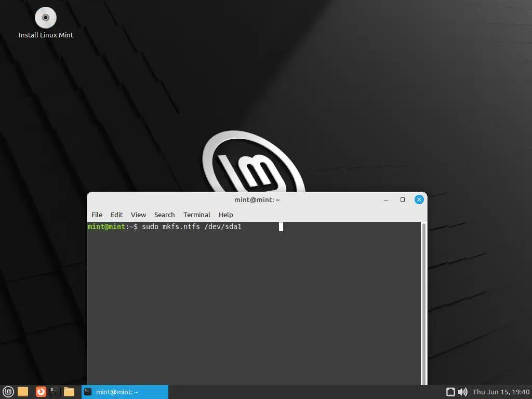The width and height of the screenshot is (532, 399).
Task: Open the sound volume tray icon
Action: click(x=462, y=392)
